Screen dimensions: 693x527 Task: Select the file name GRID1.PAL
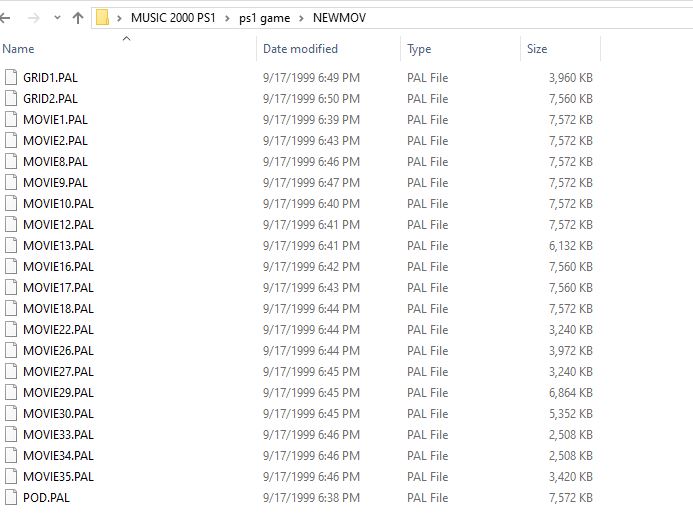[50, 78]
